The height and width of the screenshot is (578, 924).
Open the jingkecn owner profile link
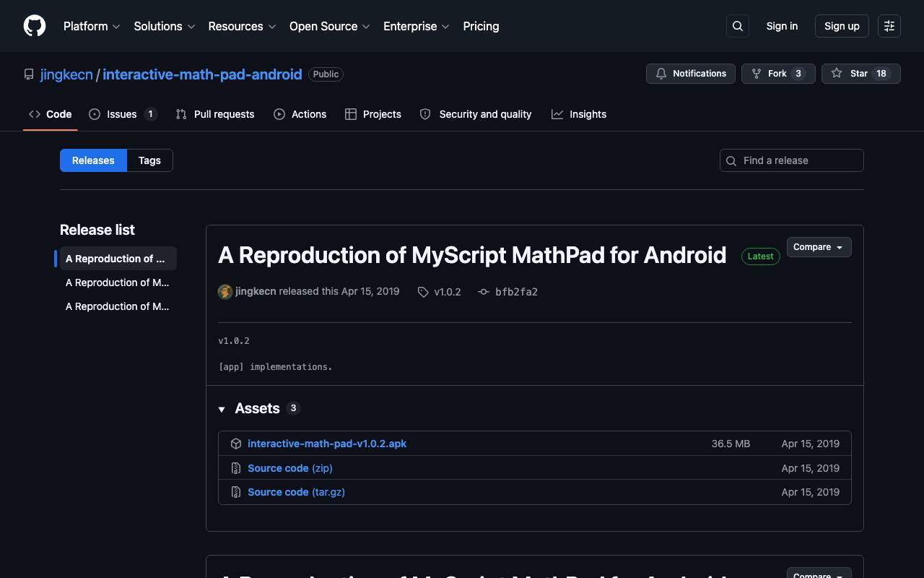(66, 74)
